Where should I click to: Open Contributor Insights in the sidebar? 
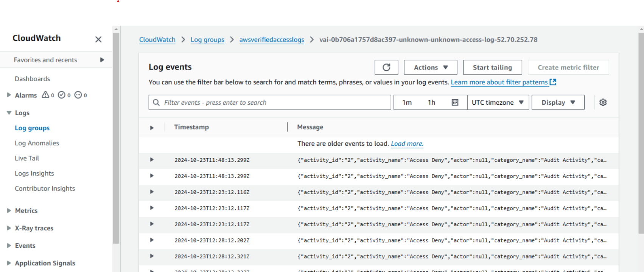coord(45,188)
